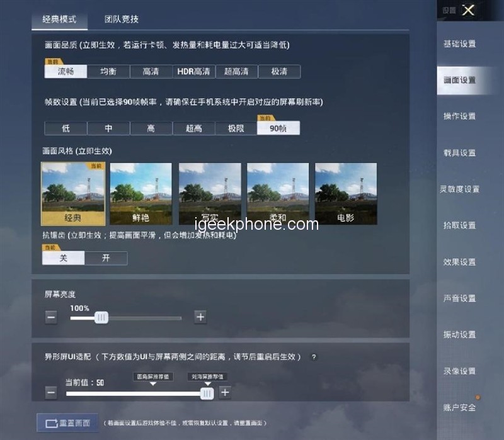Click the screen brightness slider handle
504x440 pixels.
coord(101,318)
